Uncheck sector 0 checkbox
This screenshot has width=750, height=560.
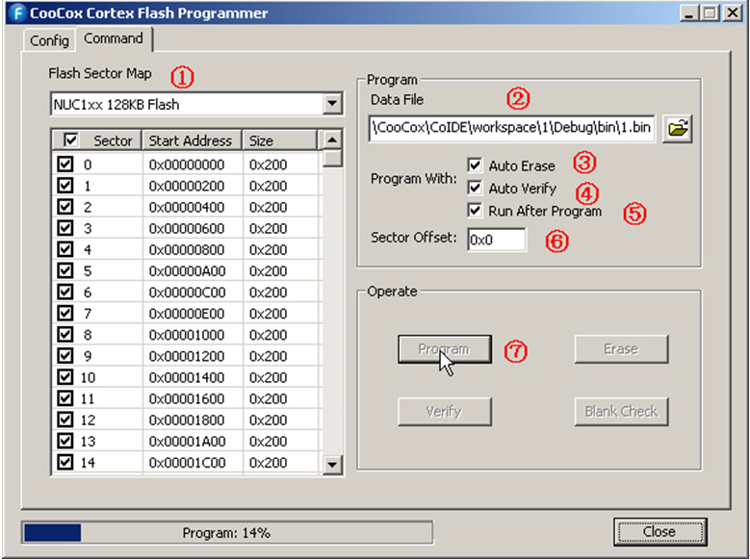(65, 164)
